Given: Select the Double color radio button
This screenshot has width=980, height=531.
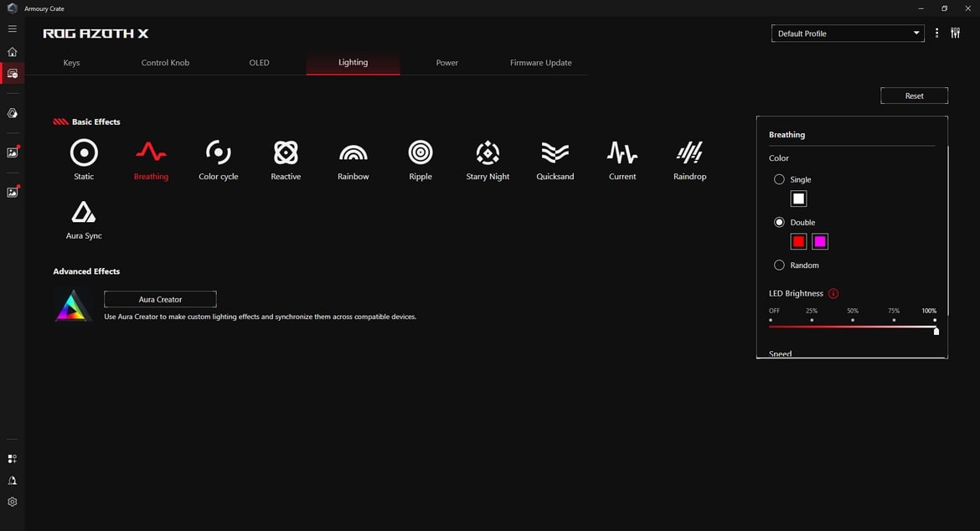Looking at the screenshot, I should coord(779,223).
